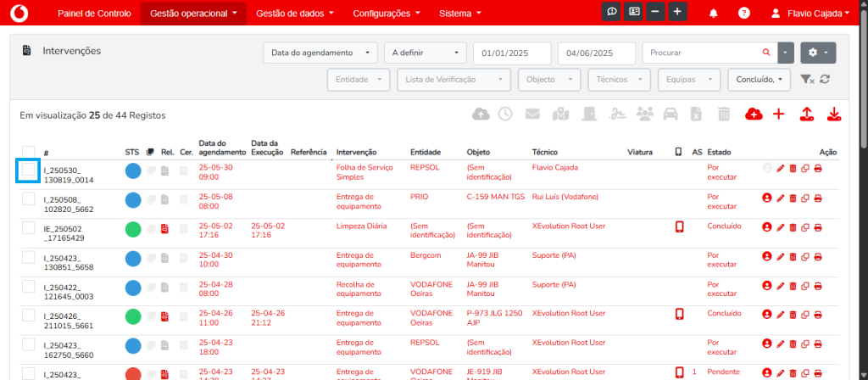The image size is (868, 380).
Task: Click the red cloud add icon
Action: pyautogui.click(x=754, y=115)
